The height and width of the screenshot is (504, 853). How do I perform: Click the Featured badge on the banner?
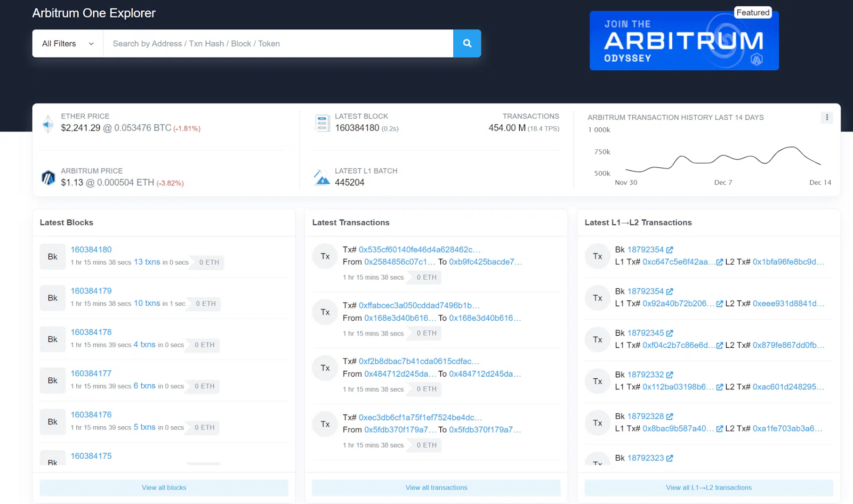pos(753,12)
